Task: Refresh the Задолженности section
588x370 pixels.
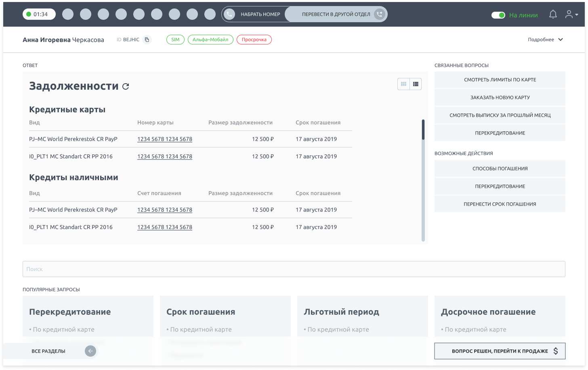Action: 126,86
